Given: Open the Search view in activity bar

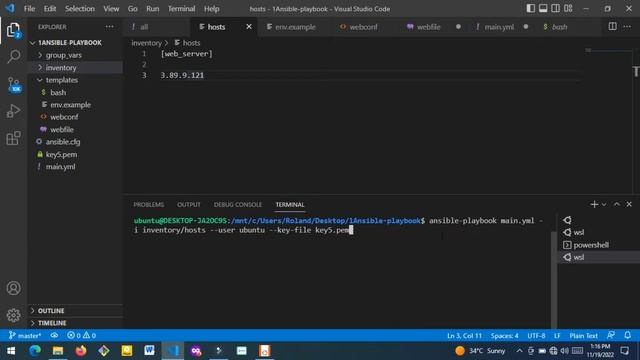Looking at the screenshot, I should coord(13,57).
